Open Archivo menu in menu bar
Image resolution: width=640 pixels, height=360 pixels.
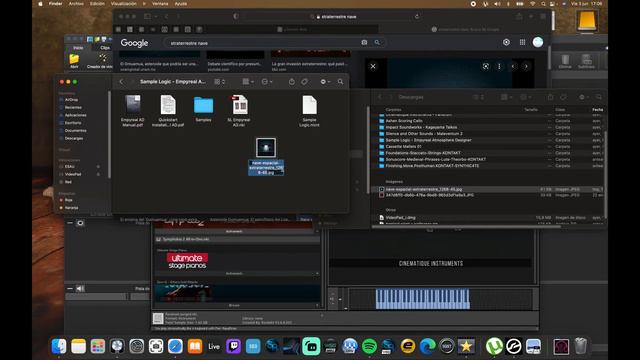pyautogui.click(x=76, y=4)
